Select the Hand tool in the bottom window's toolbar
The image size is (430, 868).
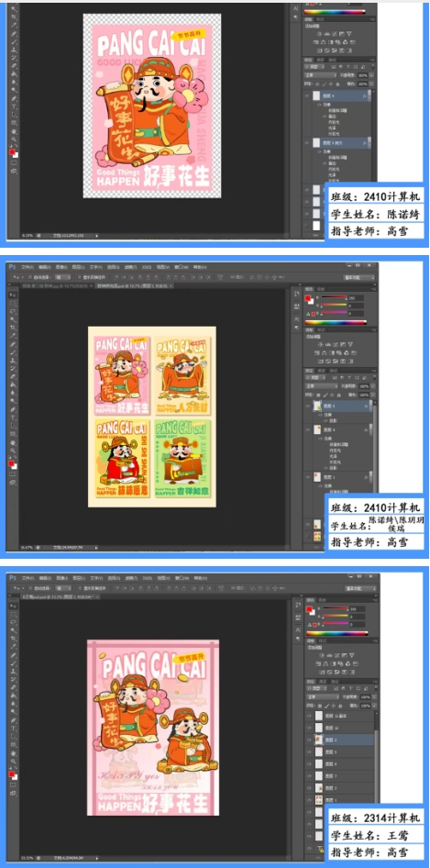(x=13, y=754)
